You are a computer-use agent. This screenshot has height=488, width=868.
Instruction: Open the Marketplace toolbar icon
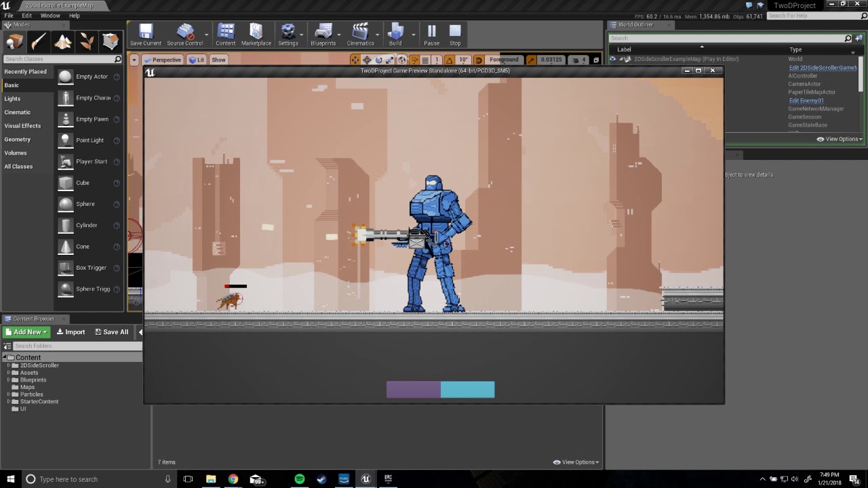coord(256,31)
